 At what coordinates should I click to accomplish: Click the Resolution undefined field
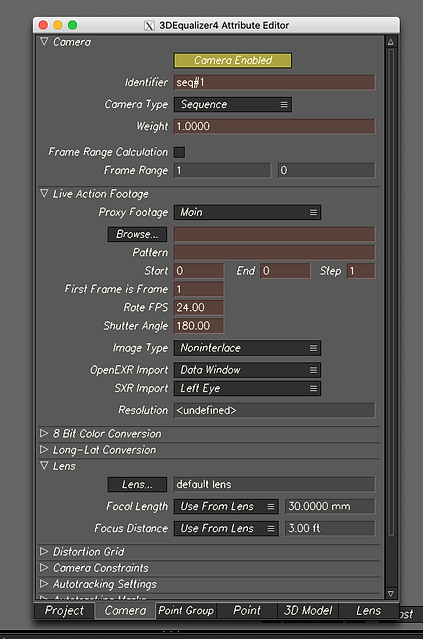(x=274, y=410)
